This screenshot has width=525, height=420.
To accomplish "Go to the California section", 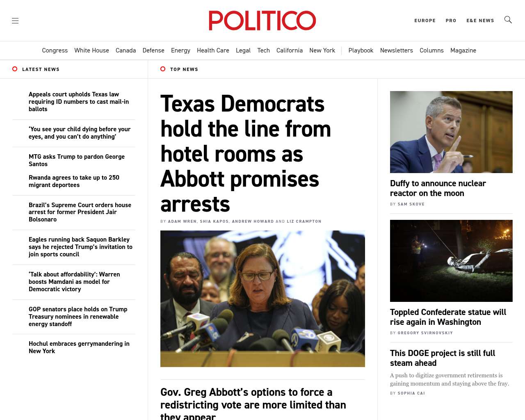I will click(x=290, y=50).
